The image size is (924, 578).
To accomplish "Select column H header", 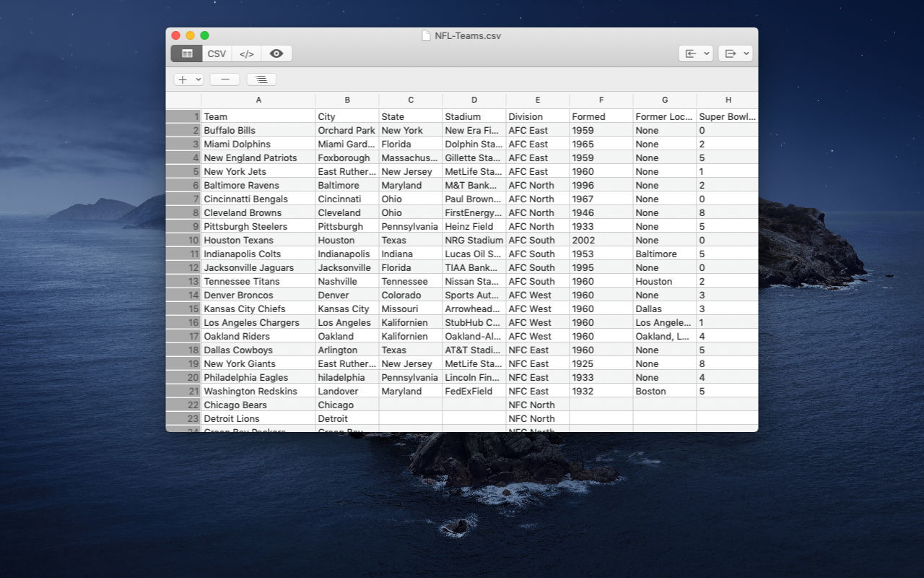I will [x=728, y=100].
